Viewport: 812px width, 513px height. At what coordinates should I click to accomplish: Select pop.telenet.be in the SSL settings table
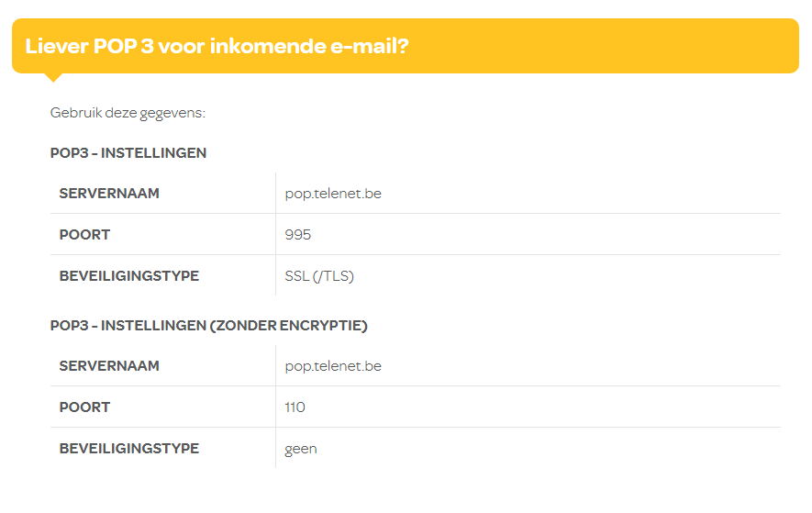pyautogui.click(x=333, y=194)
